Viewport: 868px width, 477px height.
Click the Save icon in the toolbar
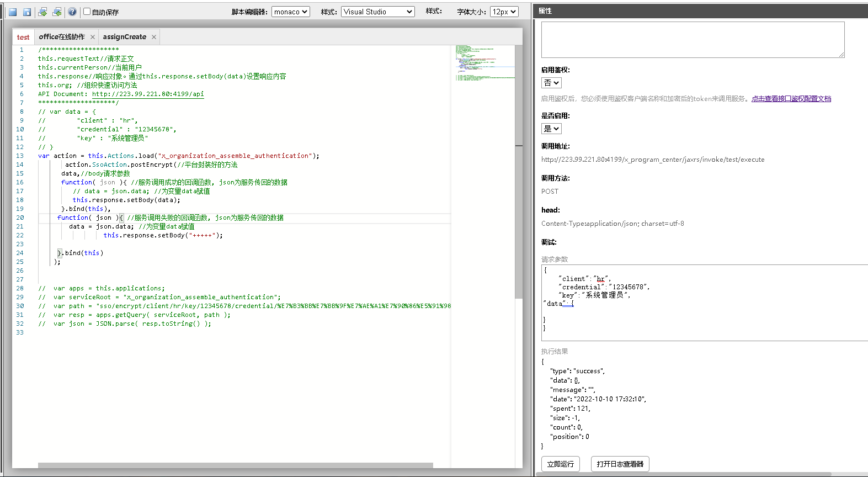pos(12,12)
